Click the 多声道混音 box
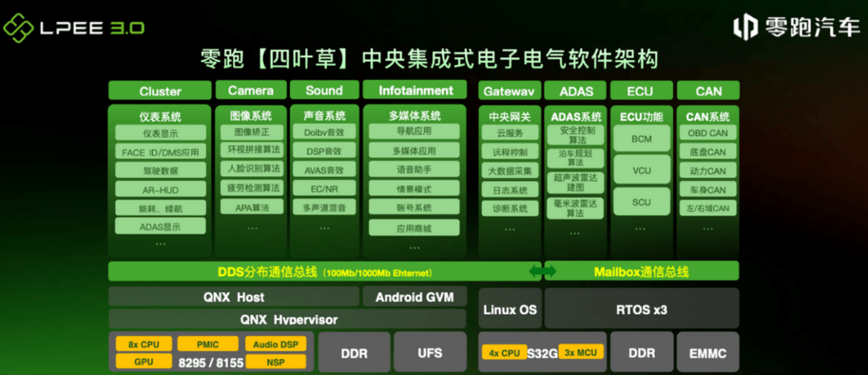This screenshot has height=375, width=868. coord(325,208)
